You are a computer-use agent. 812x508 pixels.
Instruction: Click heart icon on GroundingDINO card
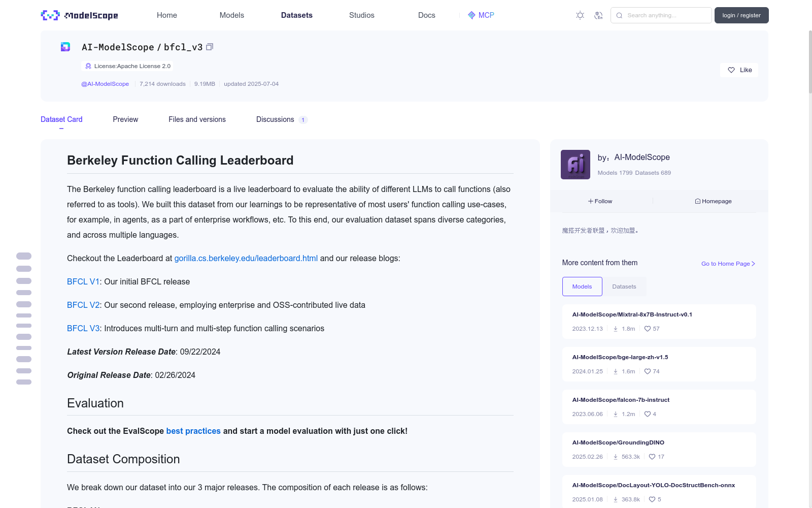click(x=652, y=457)
